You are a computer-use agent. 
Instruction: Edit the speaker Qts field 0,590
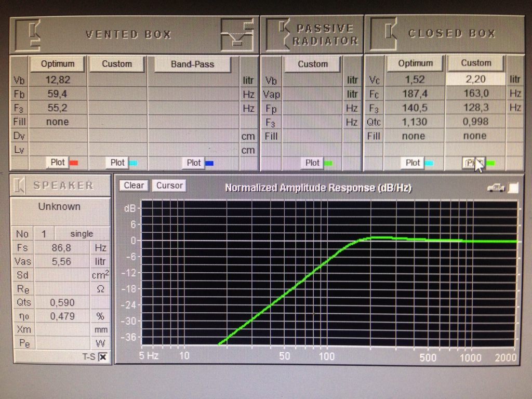[x=62, y=302]
